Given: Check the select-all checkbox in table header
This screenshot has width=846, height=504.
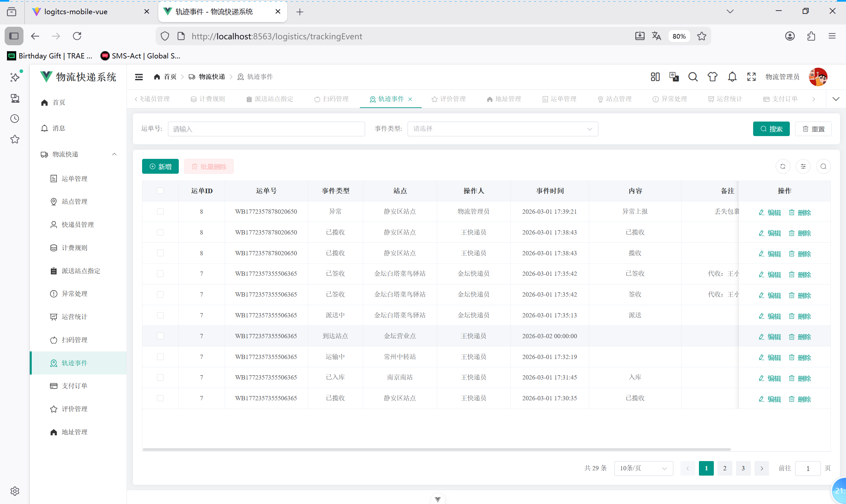Looking at the screenshot, I should tap(160, 191).
